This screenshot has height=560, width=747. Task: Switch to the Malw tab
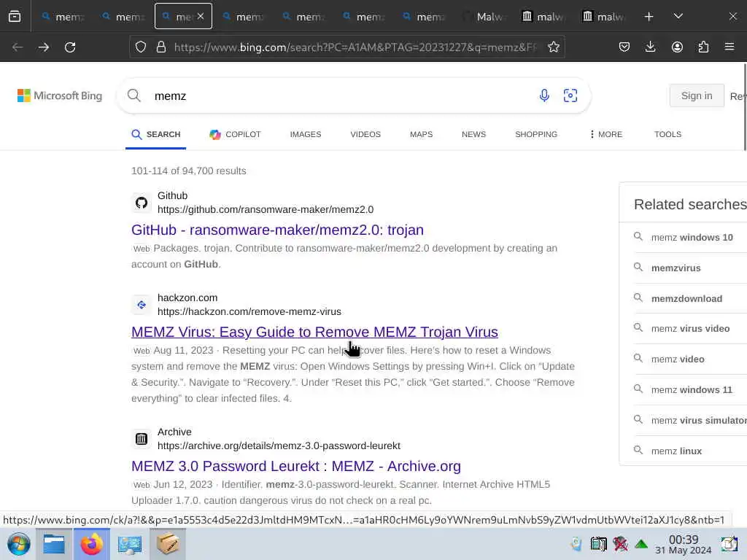(x=484, y=17)
